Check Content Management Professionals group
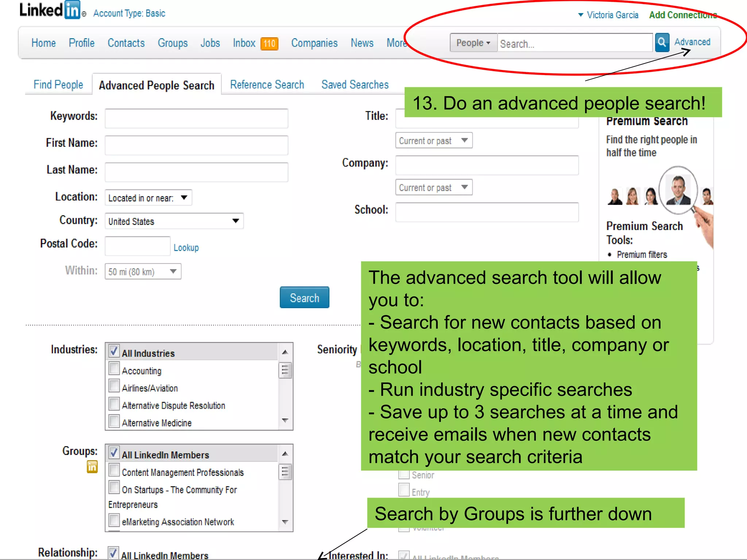Screen dimensions: 747x560 [x=114, y=470]
